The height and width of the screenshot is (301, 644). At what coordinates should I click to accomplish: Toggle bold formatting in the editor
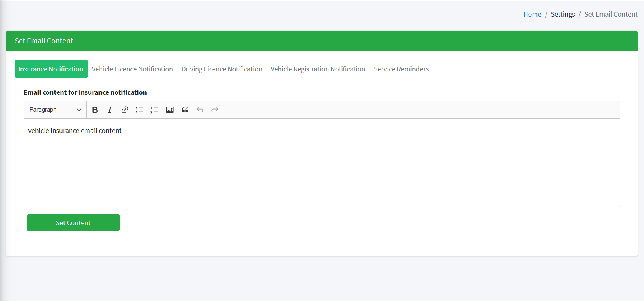point(95,110)
